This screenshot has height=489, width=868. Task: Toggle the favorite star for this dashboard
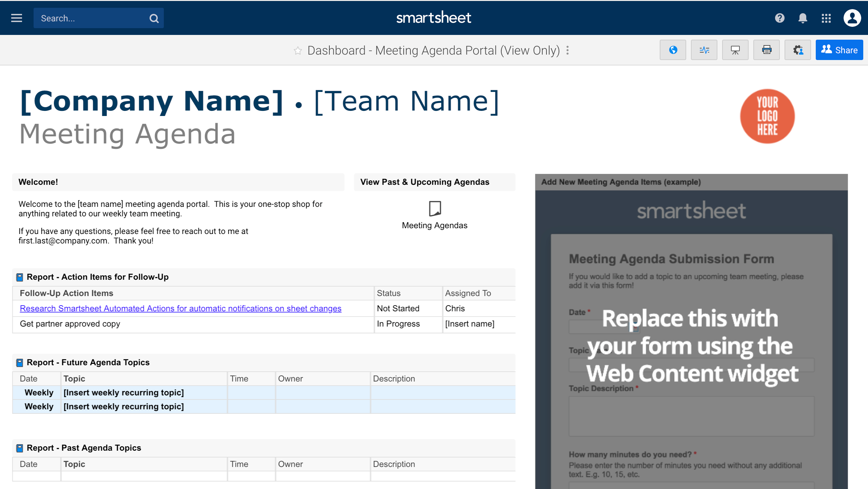point(298,51)
